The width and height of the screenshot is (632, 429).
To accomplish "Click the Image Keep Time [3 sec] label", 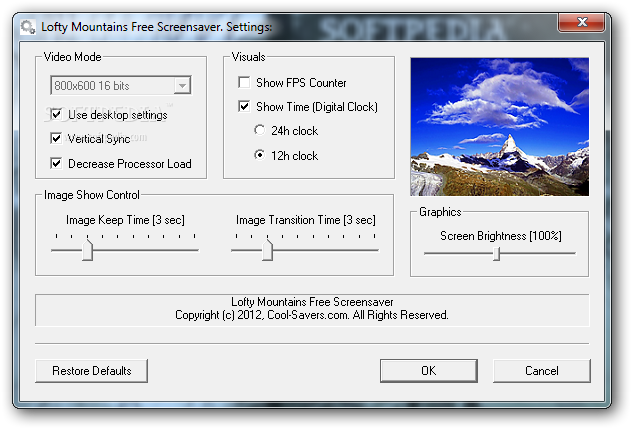I will click(x=125, y=220).
